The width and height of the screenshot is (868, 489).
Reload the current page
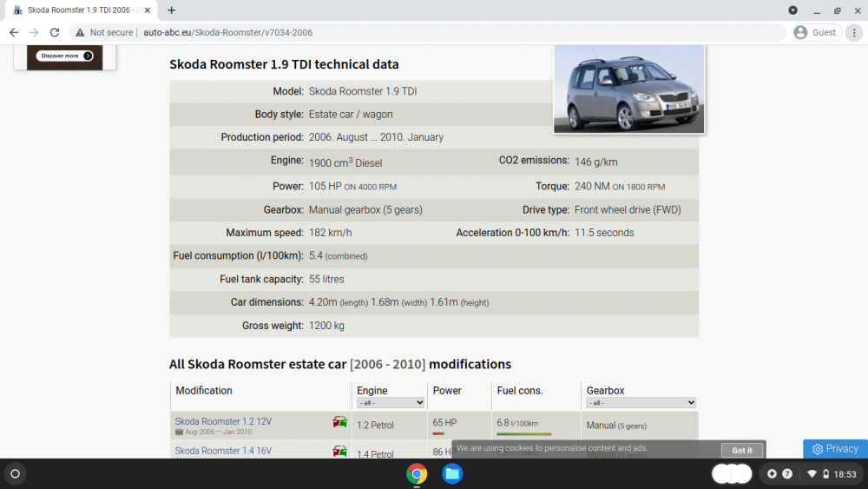[x=54, y=33]
